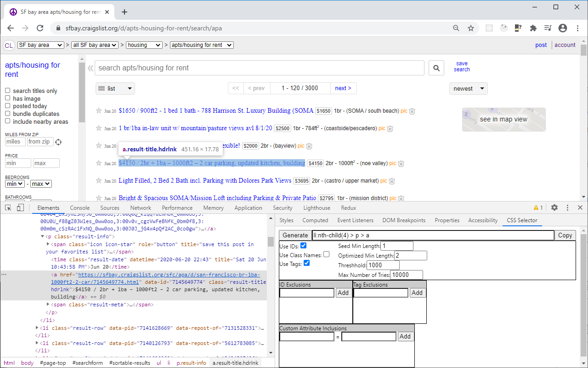The image size is (588, 368).
Task: Open the Accessibility sidebar tab
Action: click(x=483, y=220)
